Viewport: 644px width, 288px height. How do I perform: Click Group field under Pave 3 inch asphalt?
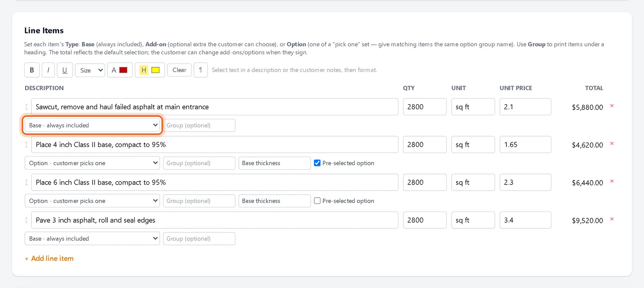coord(199,239)
